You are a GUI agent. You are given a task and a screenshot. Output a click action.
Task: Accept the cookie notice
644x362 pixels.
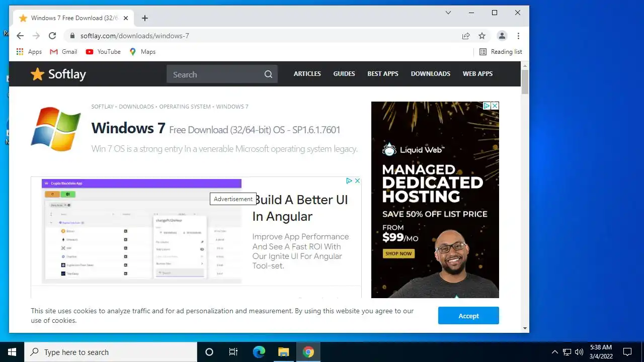pyautogui.click(x=468, y=316)
